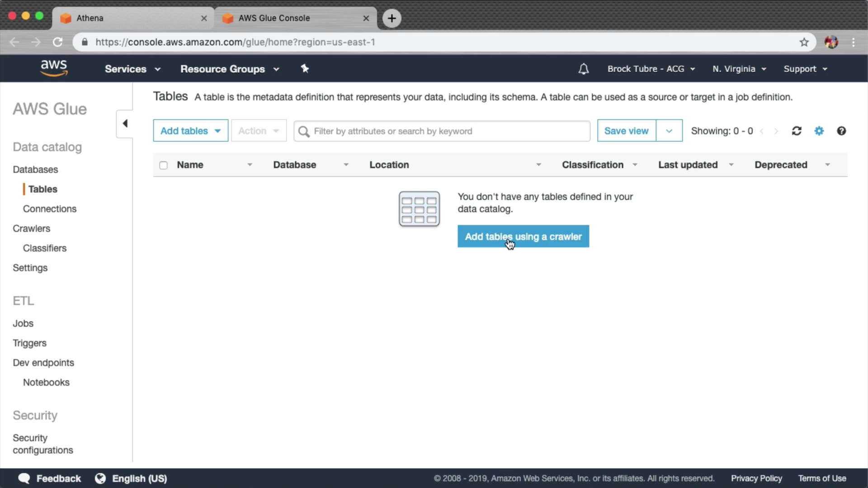Click the help question mark icon

click(x=841, y=131)
